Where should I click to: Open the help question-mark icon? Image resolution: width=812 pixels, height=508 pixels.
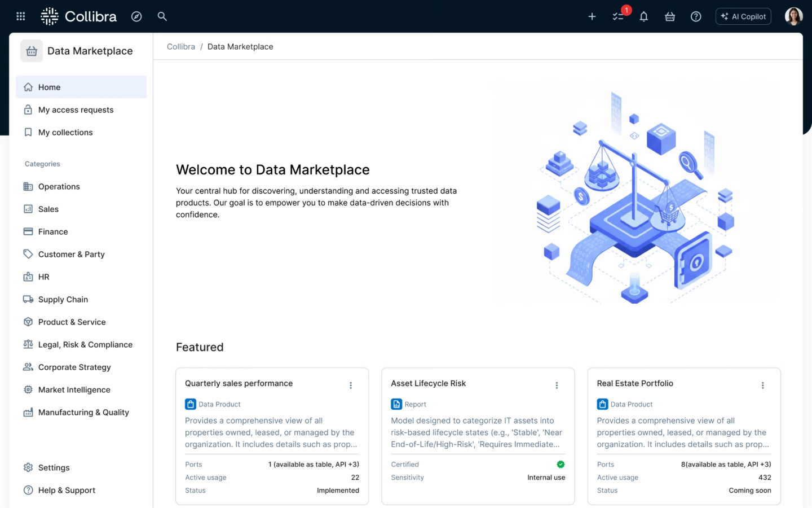[x=695, y=16]
